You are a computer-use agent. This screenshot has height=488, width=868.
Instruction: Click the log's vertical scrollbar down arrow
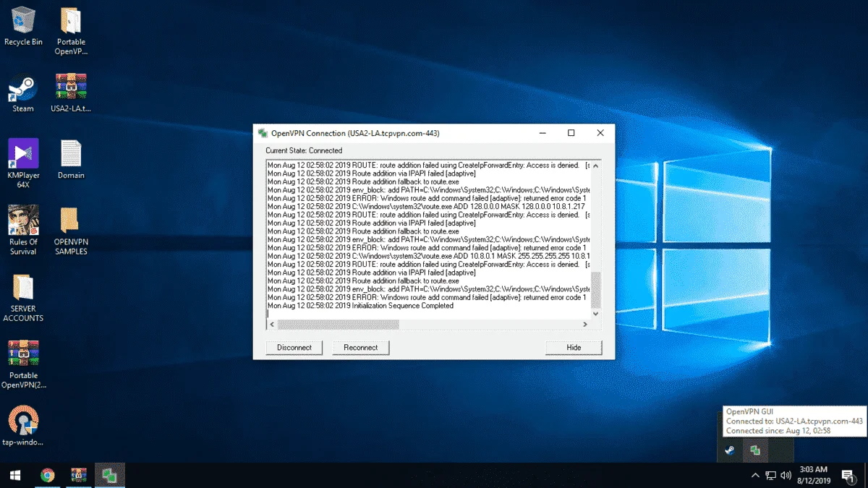coord(596,314)
